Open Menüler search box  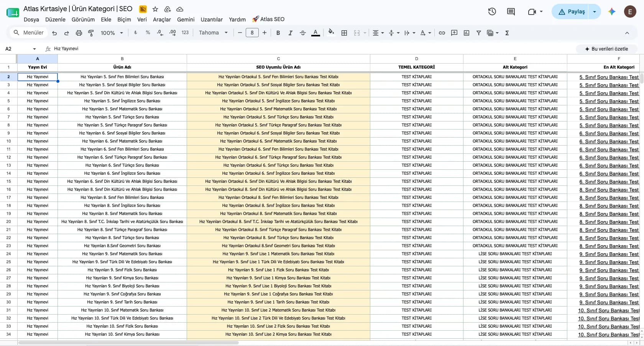pos(29,33)
